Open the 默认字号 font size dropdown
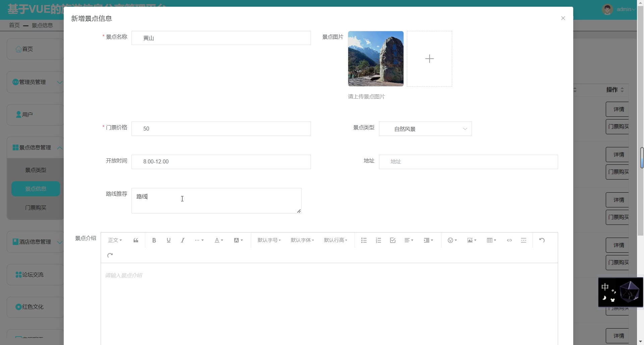This screenshot has height=345, width=644. [269, 240]
